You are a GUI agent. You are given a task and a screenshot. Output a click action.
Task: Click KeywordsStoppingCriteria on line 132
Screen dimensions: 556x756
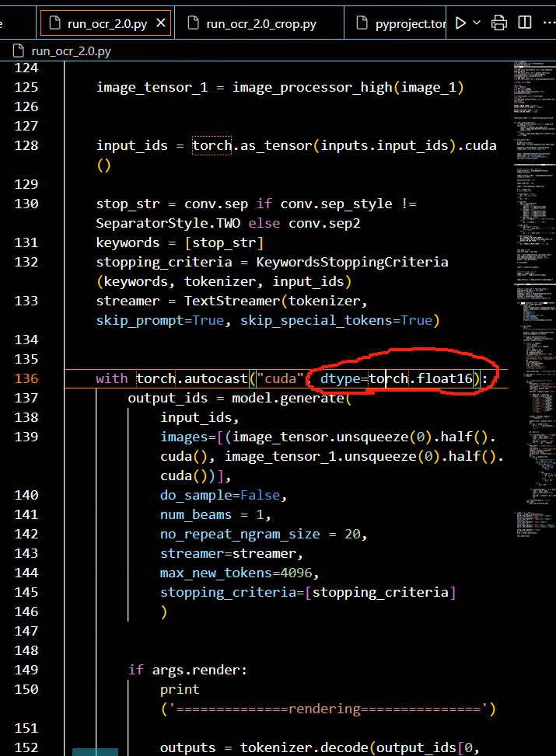351,262
